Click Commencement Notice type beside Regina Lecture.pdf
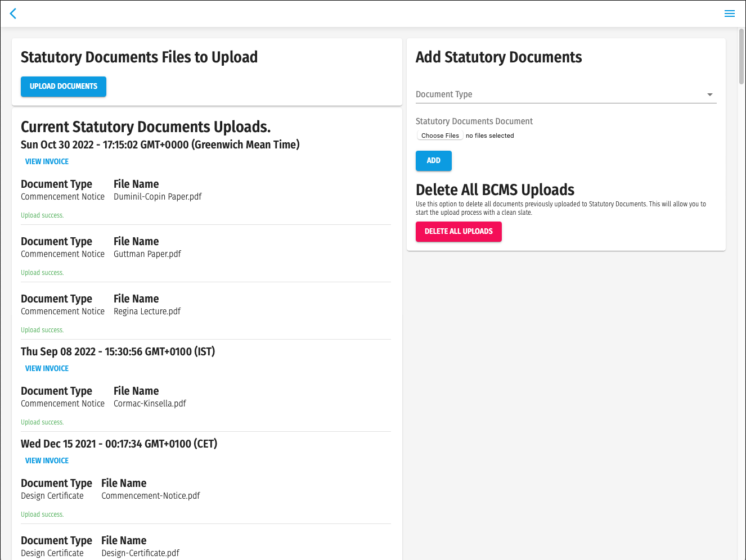Image resolution: width=746 pixels, height=560 pixels. coord(62,311)
